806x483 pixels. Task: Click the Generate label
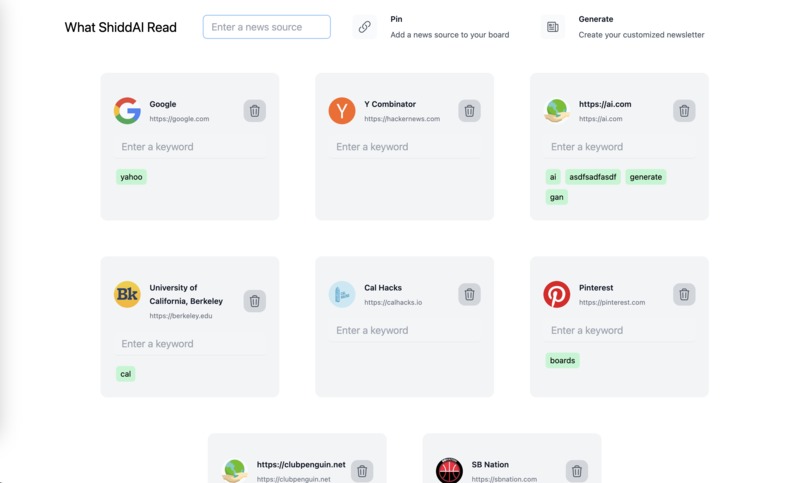[596, 19]
